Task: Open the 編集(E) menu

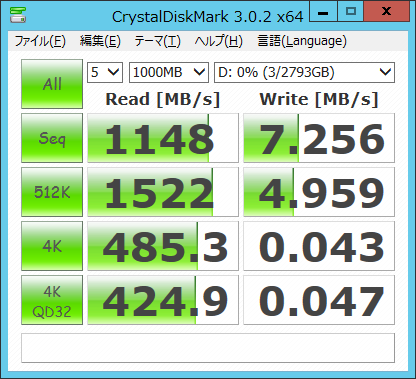Action: click(100, 41)
